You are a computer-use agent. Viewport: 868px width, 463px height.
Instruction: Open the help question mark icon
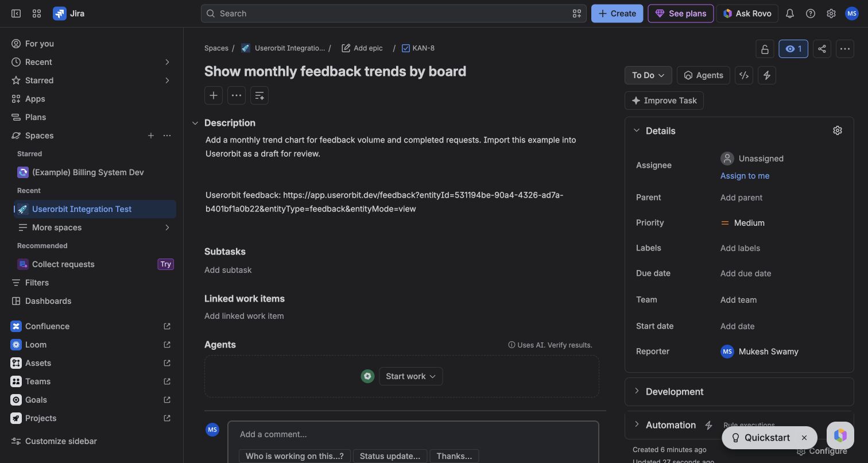tap(811, 13)
